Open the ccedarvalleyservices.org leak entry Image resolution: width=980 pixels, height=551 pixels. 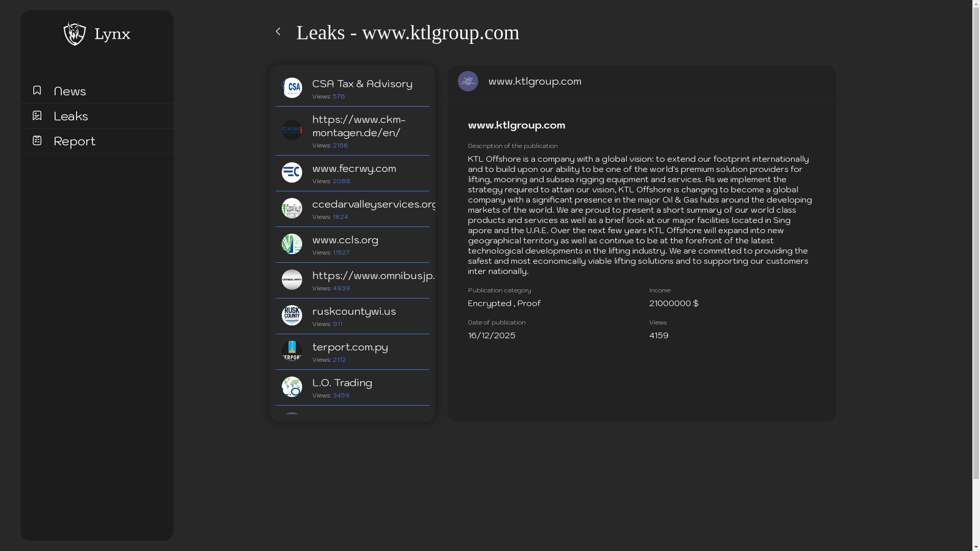click(x=374, y=204)
